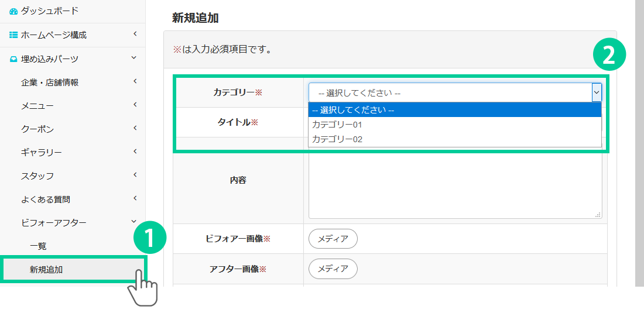Viewport: 644px width, 313px height.
Task: Click the embedded parts inbox icon
Action: pyautogui.click(x=13, y=59)
